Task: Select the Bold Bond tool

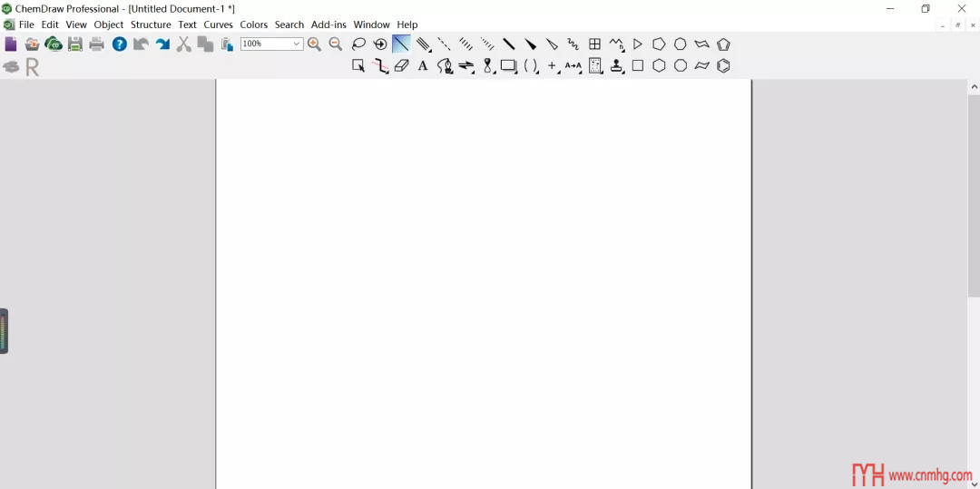Action: click(509, 44)
